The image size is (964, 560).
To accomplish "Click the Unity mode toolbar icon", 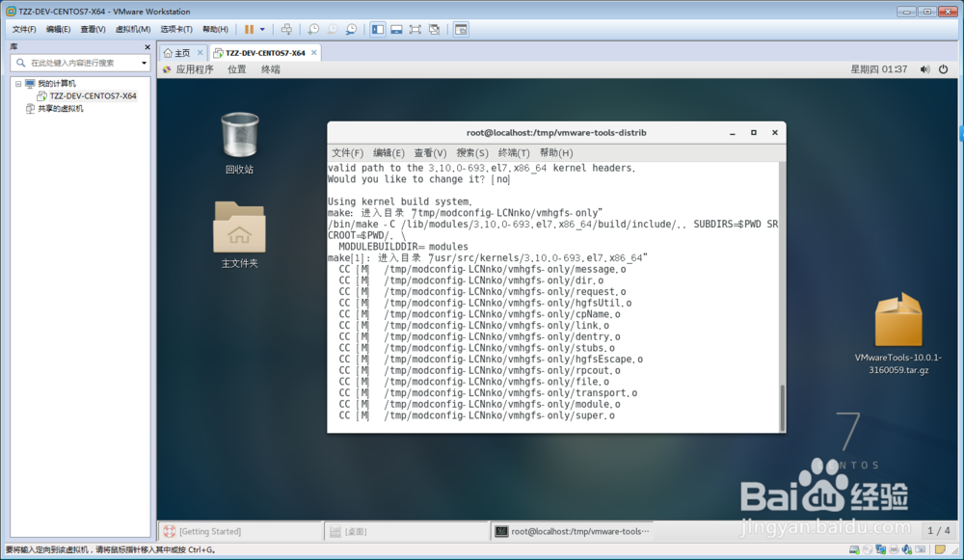I will [x=435, y=29].
